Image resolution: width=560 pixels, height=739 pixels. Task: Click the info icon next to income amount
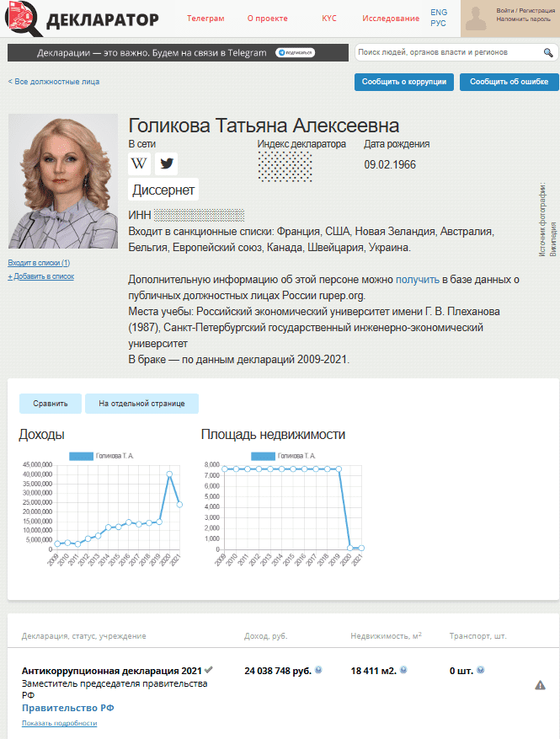(318, 671)
